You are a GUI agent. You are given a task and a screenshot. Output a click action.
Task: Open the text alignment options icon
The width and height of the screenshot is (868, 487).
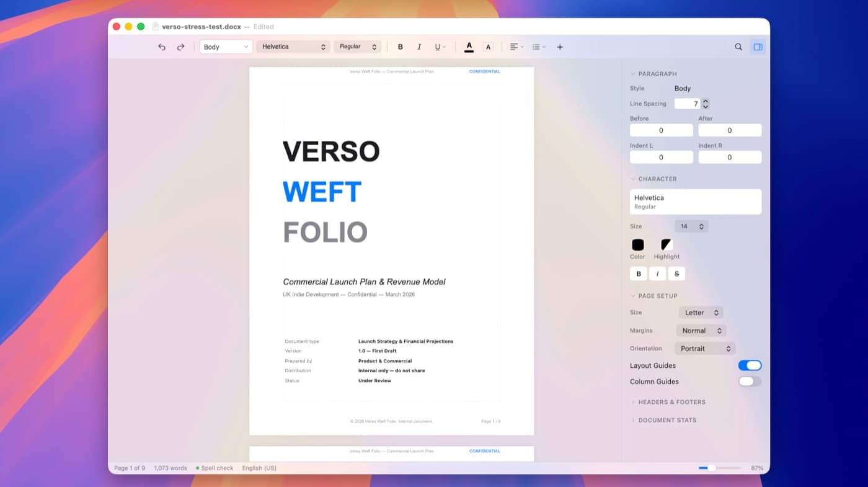(513, 47)
